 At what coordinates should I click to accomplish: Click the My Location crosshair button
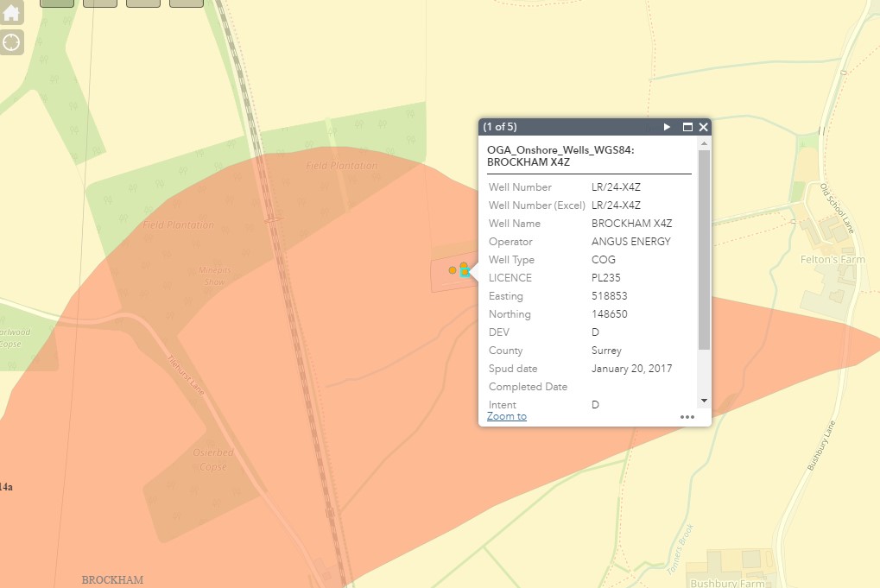pyautogui.click(x=12, y=42)
